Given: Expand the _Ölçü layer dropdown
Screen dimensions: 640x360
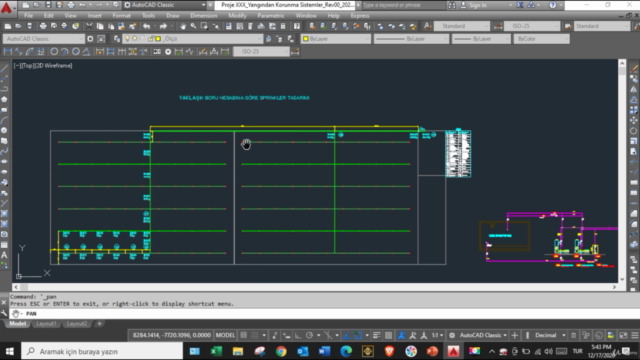Looking at the screenshot, I should click(259, 39).
